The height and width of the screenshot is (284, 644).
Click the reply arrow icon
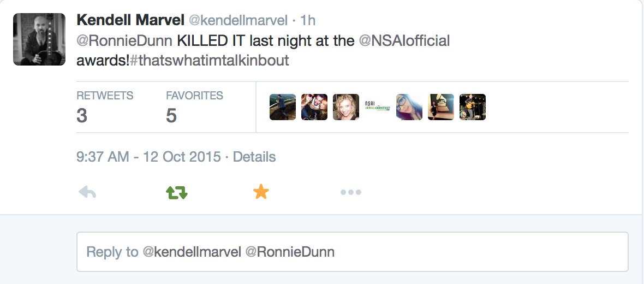point(87,192)
